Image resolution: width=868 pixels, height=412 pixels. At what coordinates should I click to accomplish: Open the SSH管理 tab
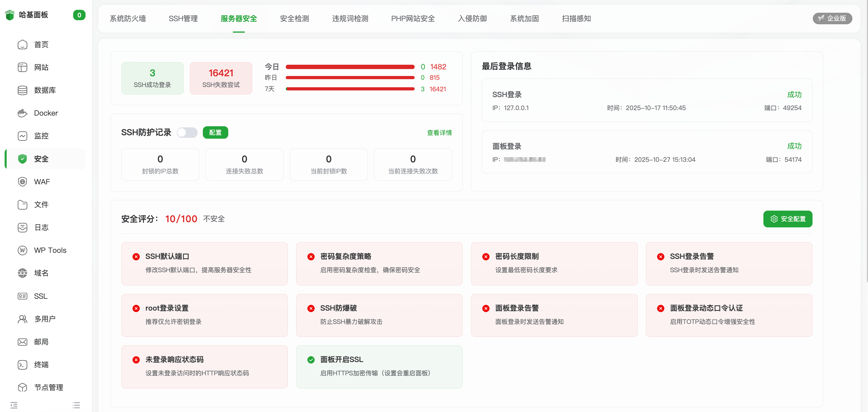click(183, 18)
